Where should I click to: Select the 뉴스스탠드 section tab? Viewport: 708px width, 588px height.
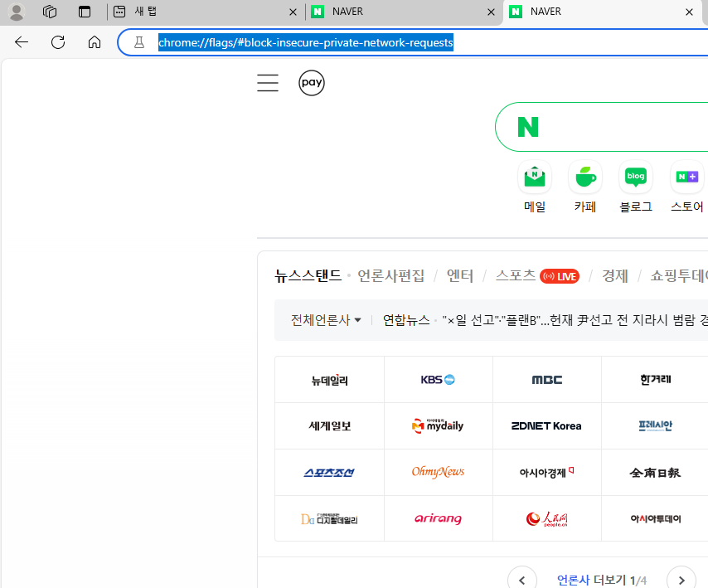pyautogui.click(x=308, y=275)
